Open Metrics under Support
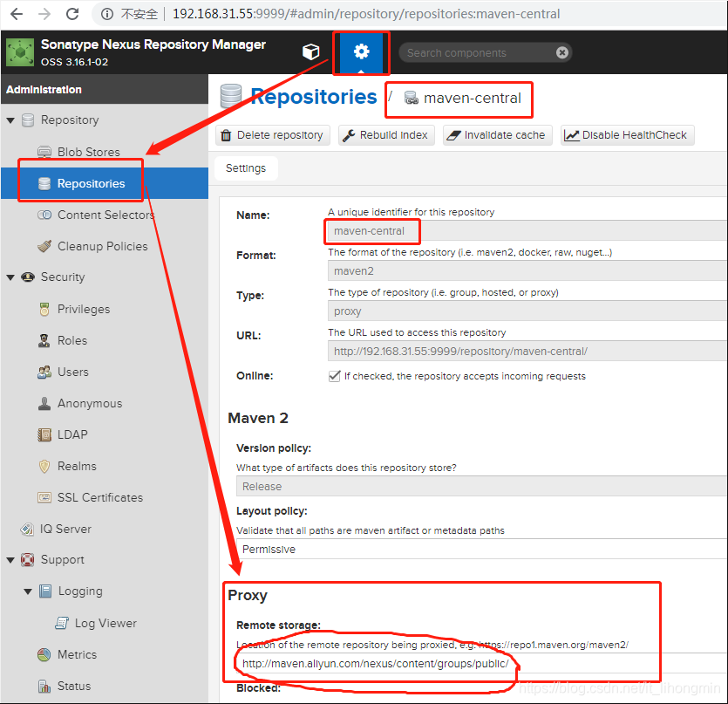This screenshot has height=704, width=728. pos(77,654)
